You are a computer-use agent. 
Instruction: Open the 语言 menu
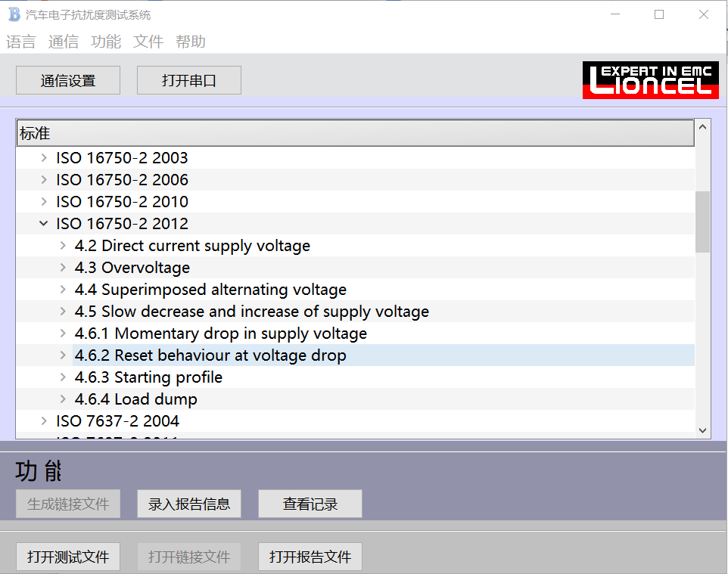21,42
